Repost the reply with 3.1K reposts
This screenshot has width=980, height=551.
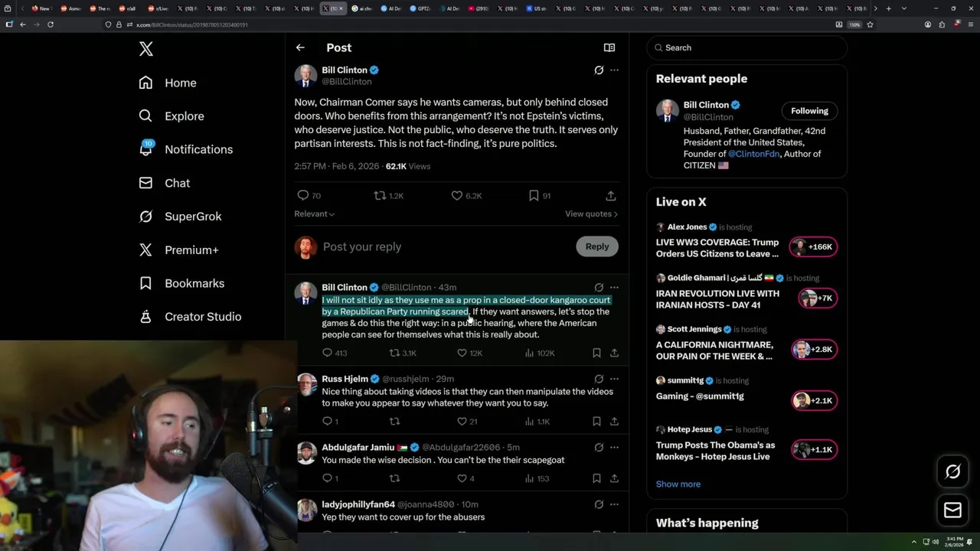point(403,353)
